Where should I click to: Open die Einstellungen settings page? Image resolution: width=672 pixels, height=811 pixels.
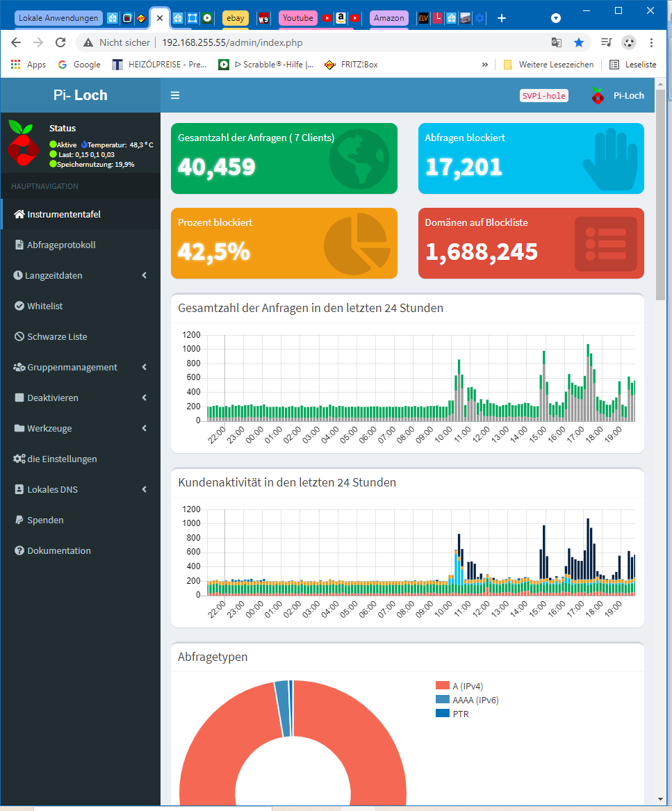pyautogui.click(x=81, y=459)
